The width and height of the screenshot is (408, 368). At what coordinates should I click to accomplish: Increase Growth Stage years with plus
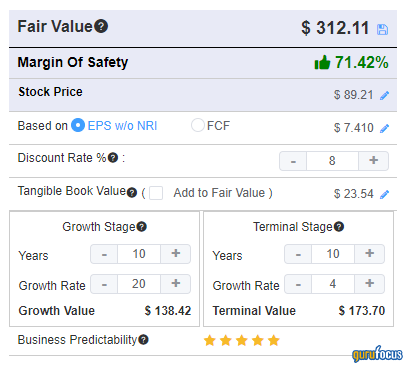(176, 254)
